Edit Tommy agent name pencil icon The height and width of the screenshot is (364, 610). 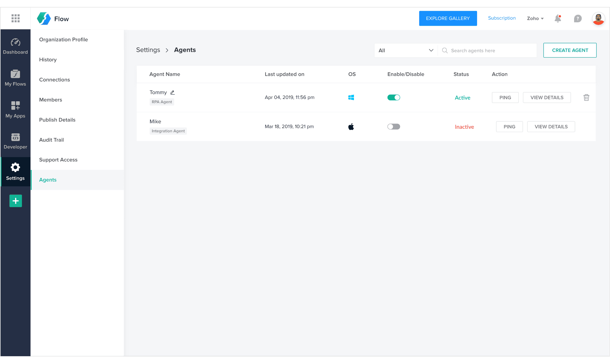click(172, 93)
